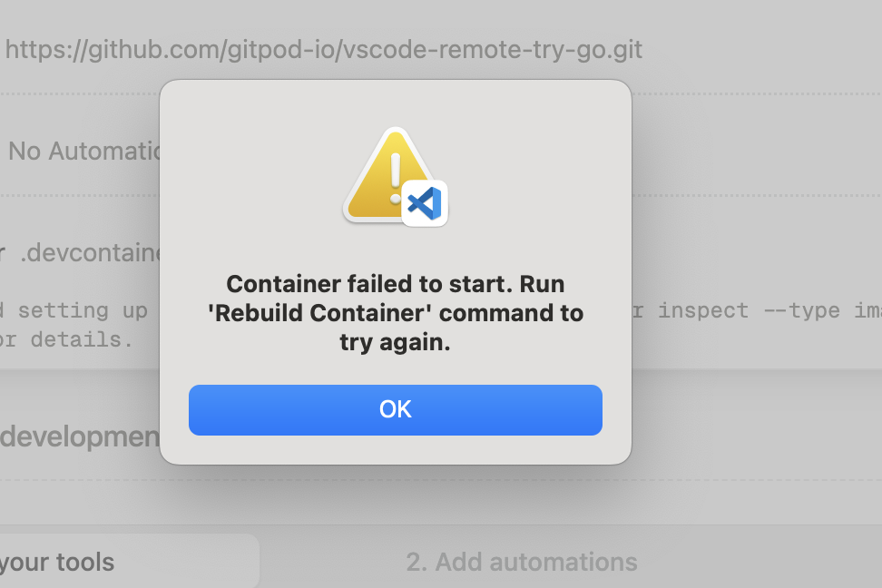The width and height of the screenshot is (882, 588).
Task: Open the '2. Add automations' tab
Action: click(x=522, y=562)
